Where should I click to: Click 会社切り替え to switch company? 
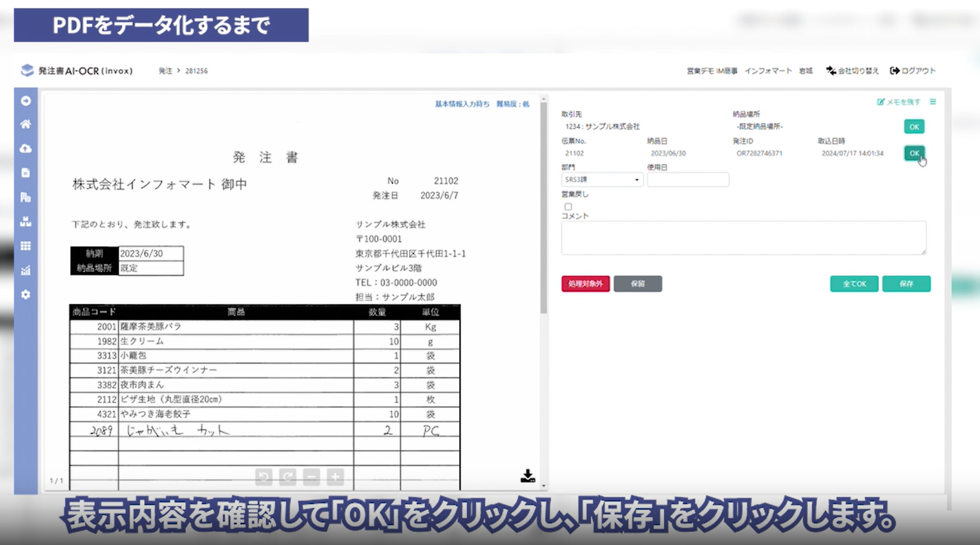(x=852, y=71)
